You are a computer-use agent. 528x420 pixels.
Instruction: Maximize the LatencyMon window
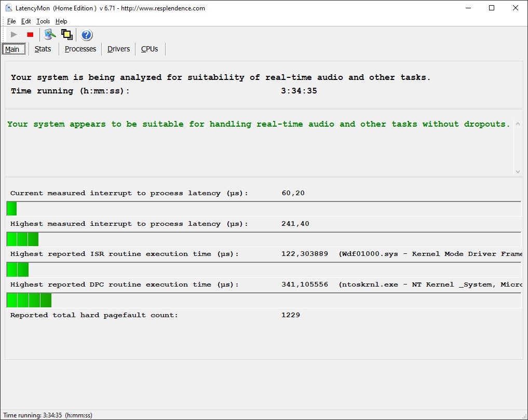point(491,8)
